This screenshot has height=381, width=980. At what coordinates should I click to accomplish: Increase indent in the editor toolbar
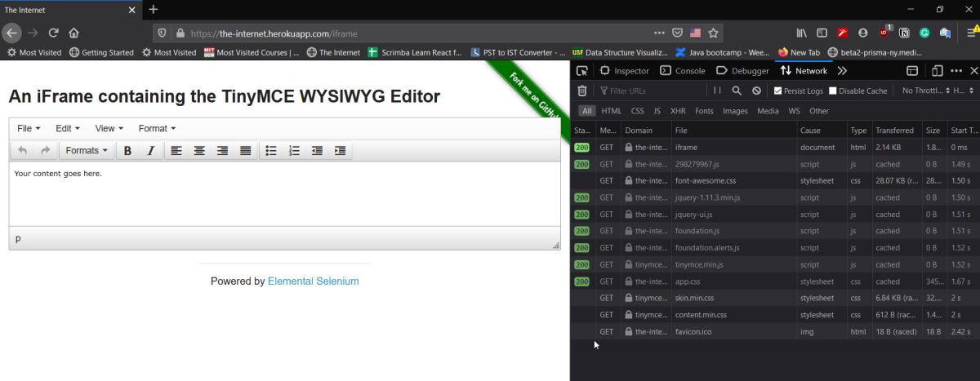pos(340,150)
